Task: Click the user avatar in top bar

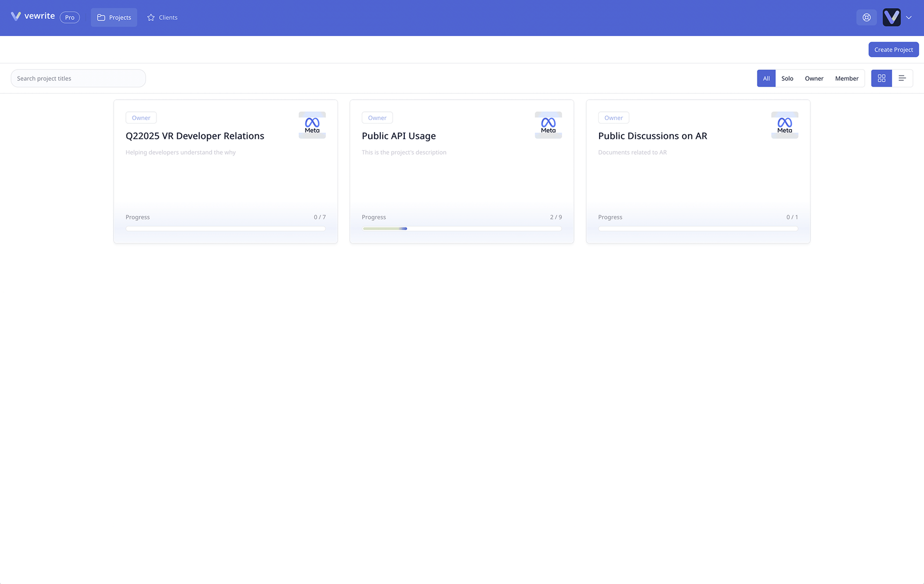Action: pyautogui.click(x=891, y=17)
